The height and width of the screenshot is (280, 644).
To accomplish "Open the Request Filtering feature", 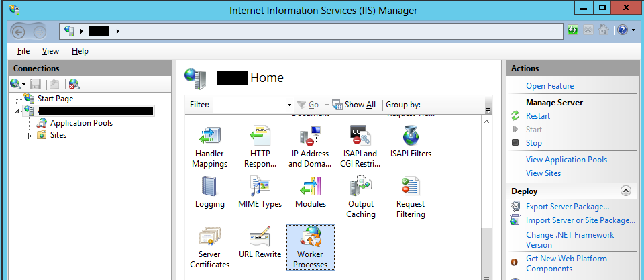I will tap(411, 187).
